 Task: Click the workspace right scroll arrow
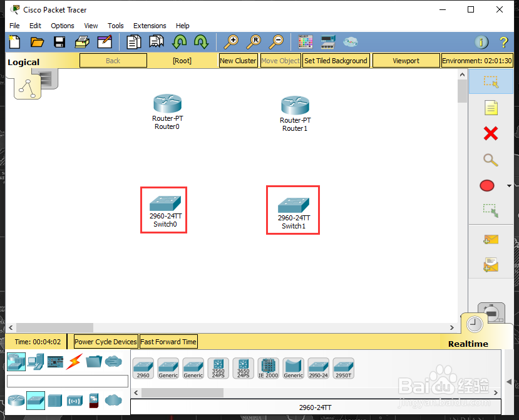click(x=452, y=327)
